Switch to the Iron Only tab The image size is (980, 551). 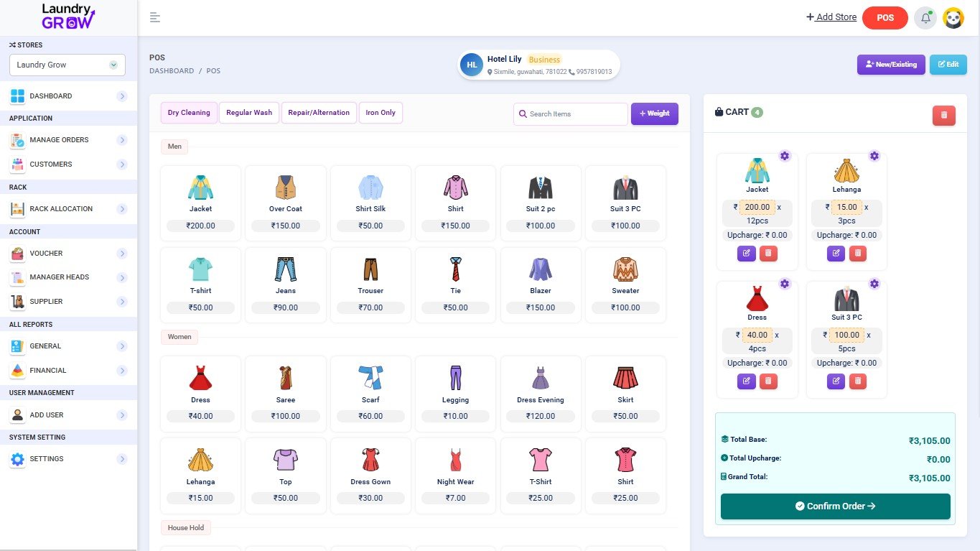(381, 113)
